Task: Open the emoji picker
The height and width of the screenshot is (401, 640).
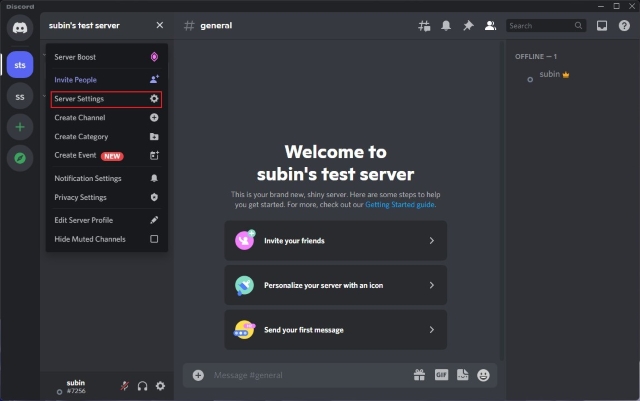Action: pyautogui.click(x=483, y=375)
